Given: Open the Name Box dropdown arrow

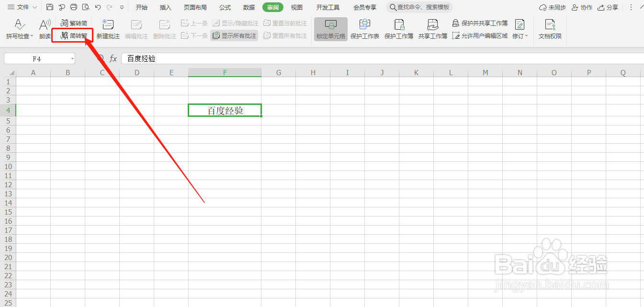Looking at the screenshot, I should point(72,58).
